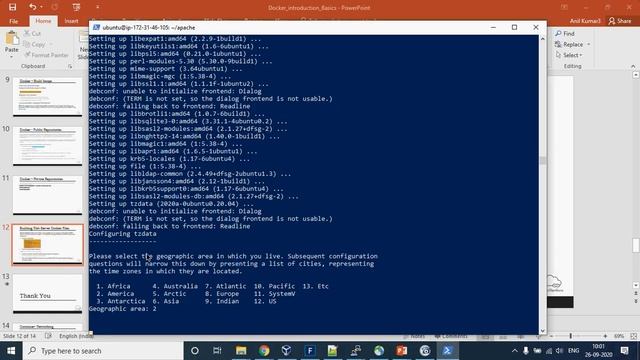Click English language in status bar
This screenshot has height=360, width=640.
click(x=76, y=336)
